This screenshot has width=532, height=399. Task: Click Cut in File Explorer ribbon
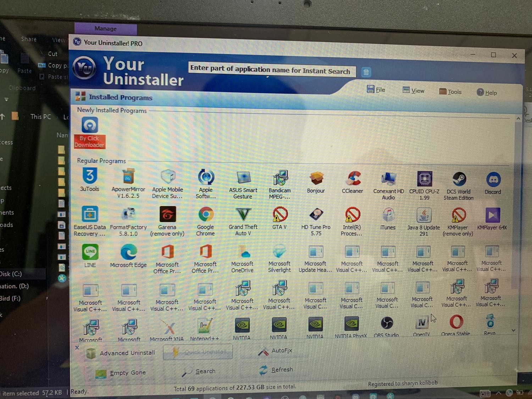[52, 54]
